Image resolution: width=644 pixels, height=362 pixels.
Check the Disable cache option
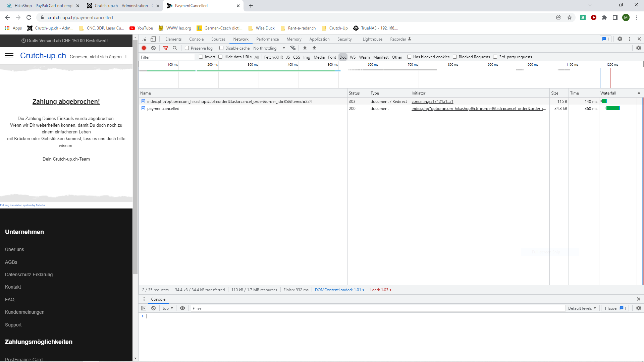click(x=221, y=48)
